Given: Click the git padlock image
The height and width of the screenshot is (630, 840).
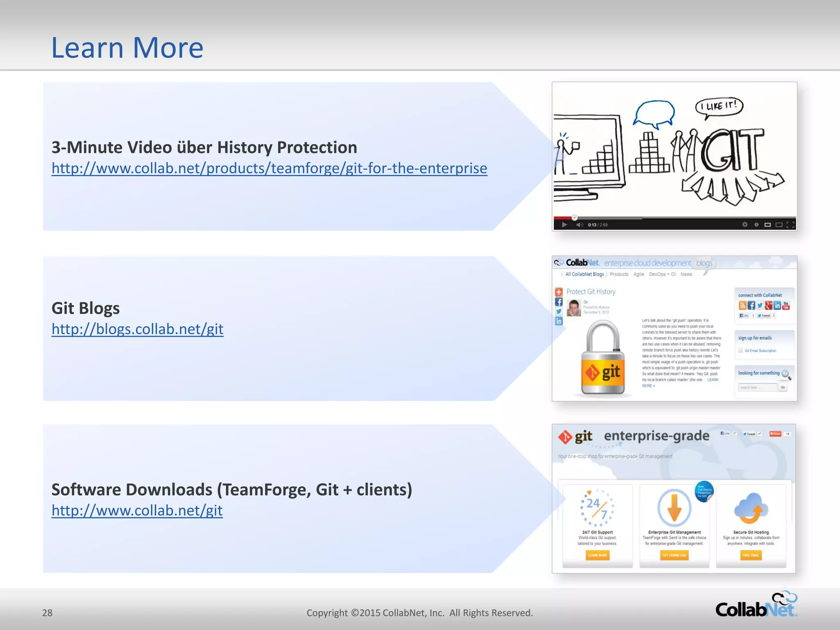Looking at the screenshot, I should coord(603,358).
